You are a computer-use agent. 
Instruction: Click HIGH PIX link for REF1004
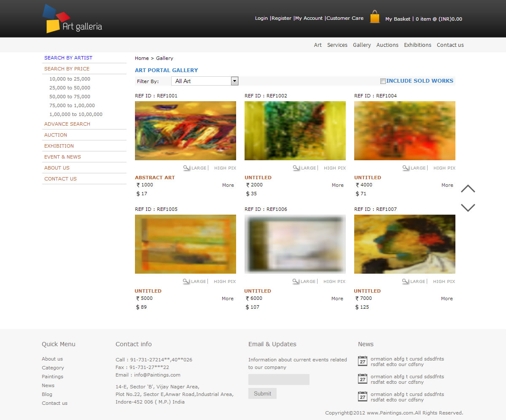(x=444, y=168)
